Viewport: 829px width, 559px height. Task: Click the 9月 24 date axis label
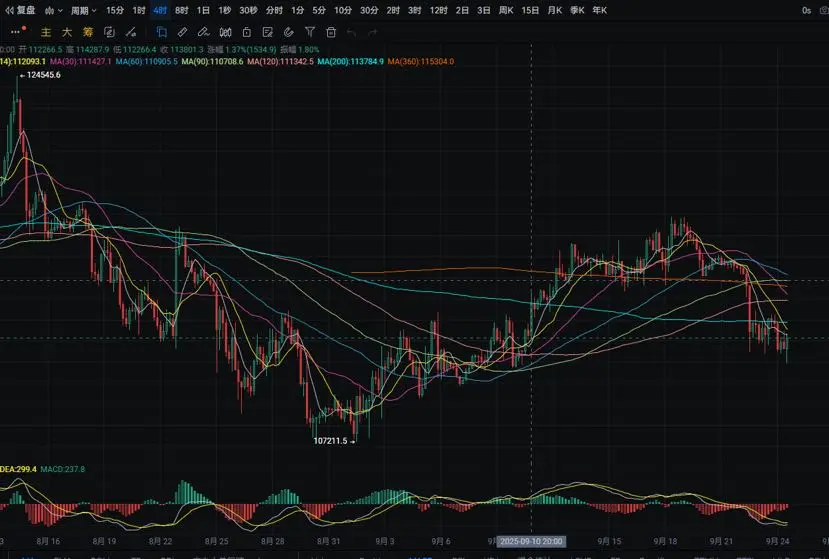[x=778, y=541]
